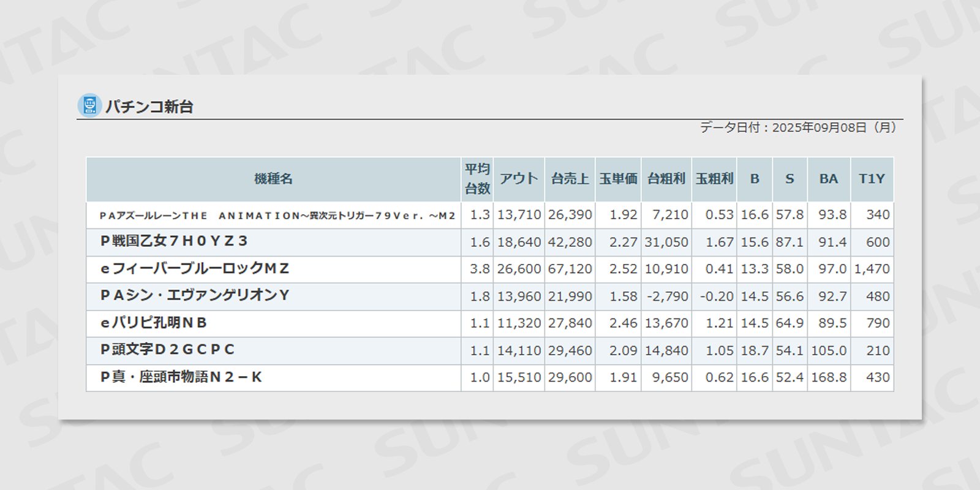The width and height of the screenshot is (980, 490).
Task: Click BA value 105.0
Action: (829, 350)
